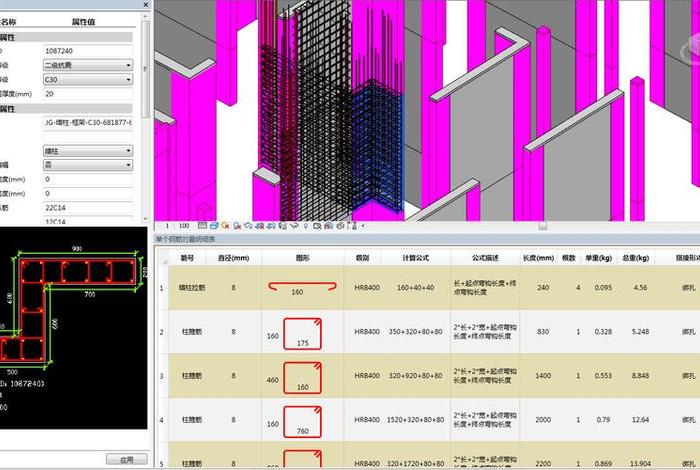Click the name field JG-墙柱-框架-C30-681877
The width and height of the screenshot is (700, 470).
pos(88,122)
